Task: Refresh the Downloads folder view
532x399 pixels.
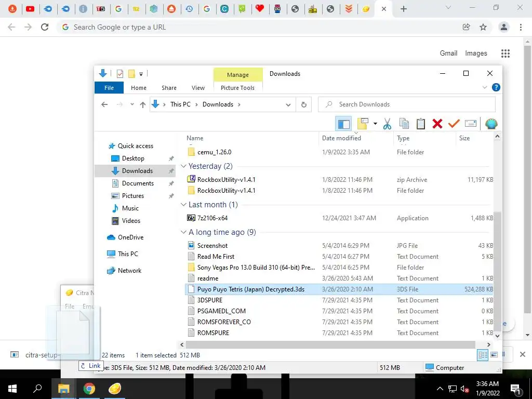Action: tap(304, 105)
